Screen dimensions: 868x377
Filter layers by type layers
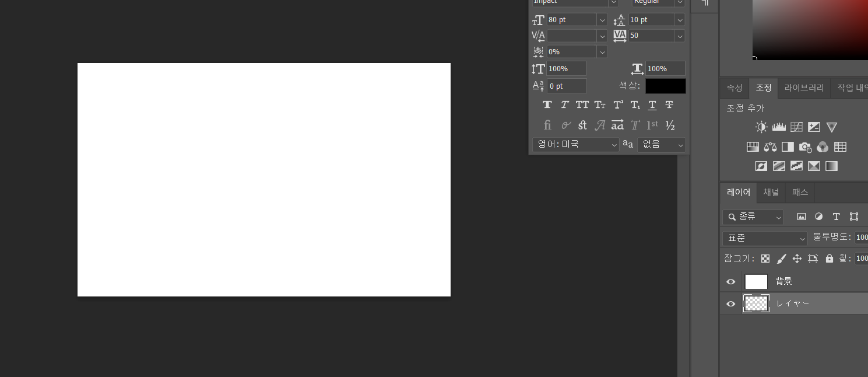[x=837, y=217]
